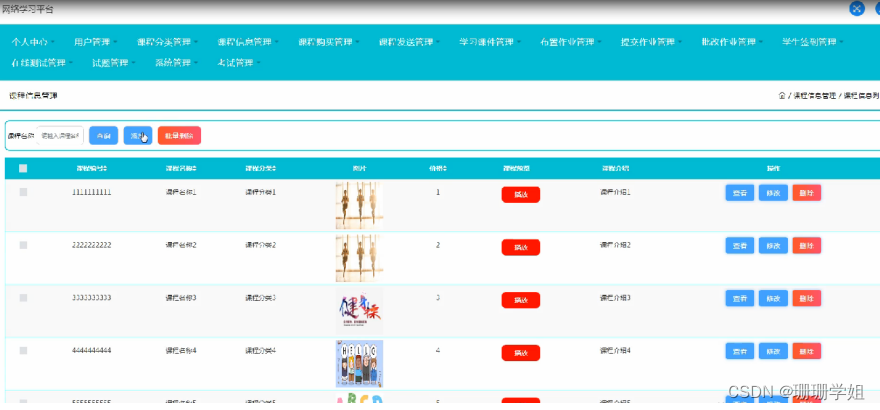The height and width of the screenshot is (410, 880).
Task: Open the 课程购买管理 menu
Action: point(329,42)
